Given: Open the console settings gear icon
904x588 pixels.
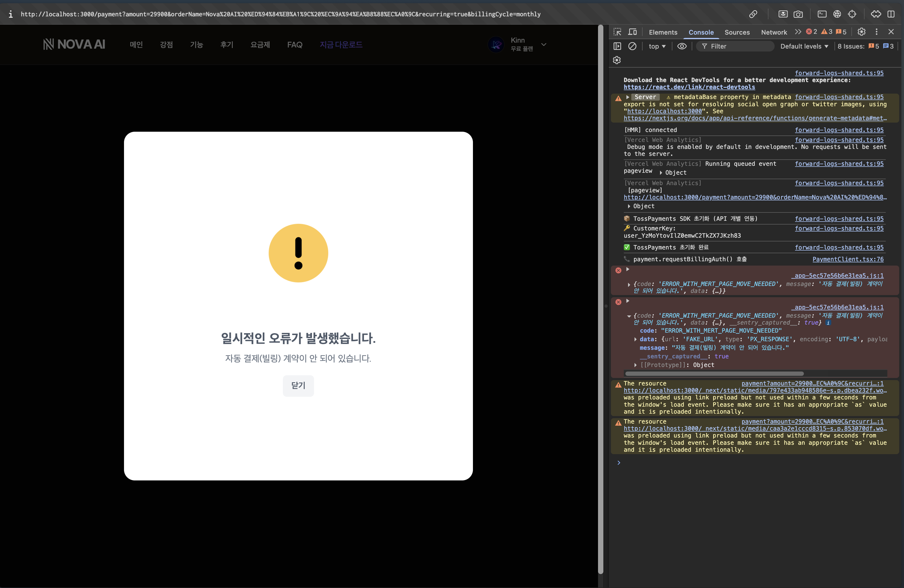Looking at the screenshot, I should click(617, 60).
